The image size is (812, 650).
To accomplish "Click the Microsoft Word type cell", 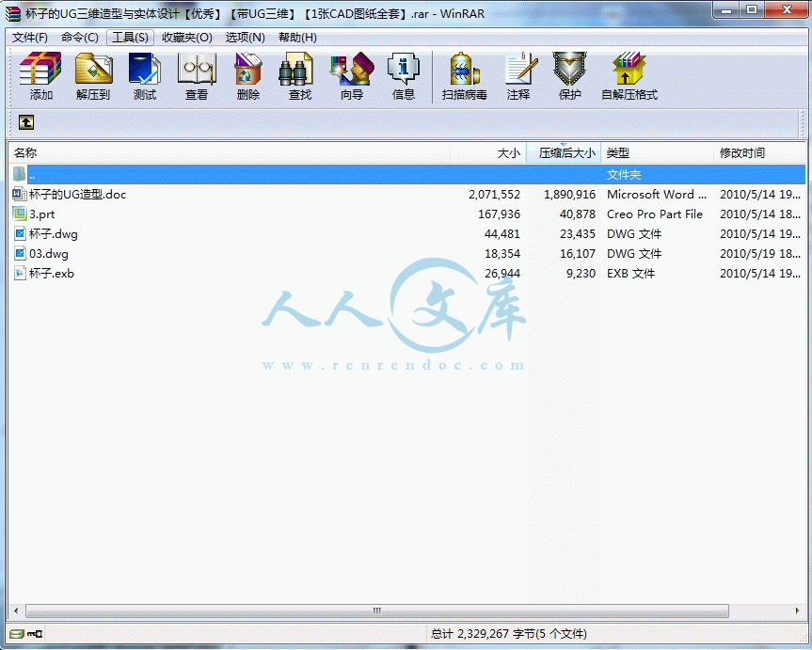I will coord(656,194).
